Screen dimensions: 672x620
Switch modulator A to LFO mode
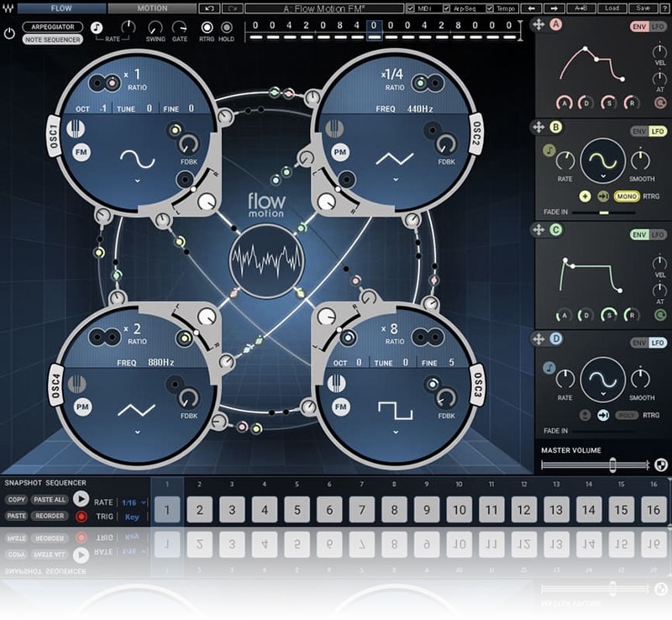pyautogui.click(x=658, y=26)
